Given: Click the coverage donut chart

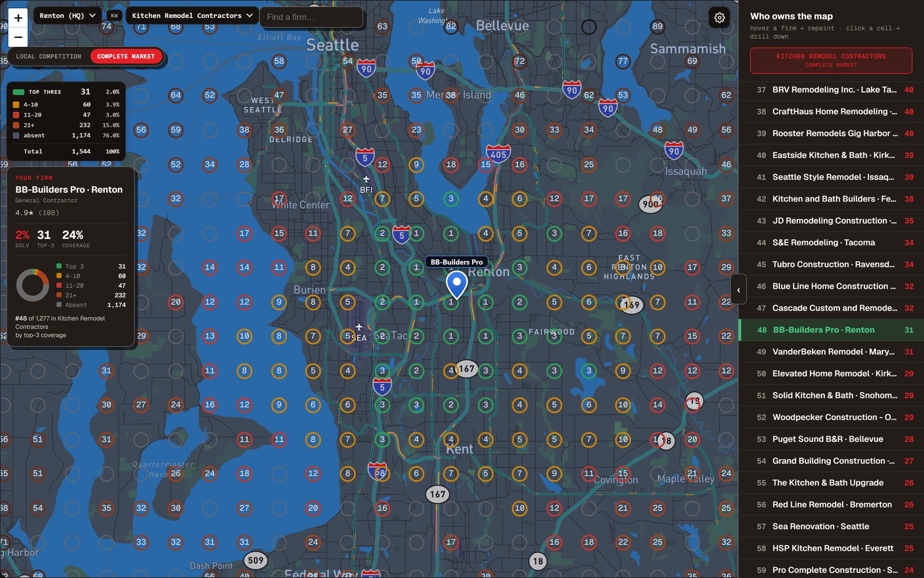Looking at the screenshot, I should point(33,285).
